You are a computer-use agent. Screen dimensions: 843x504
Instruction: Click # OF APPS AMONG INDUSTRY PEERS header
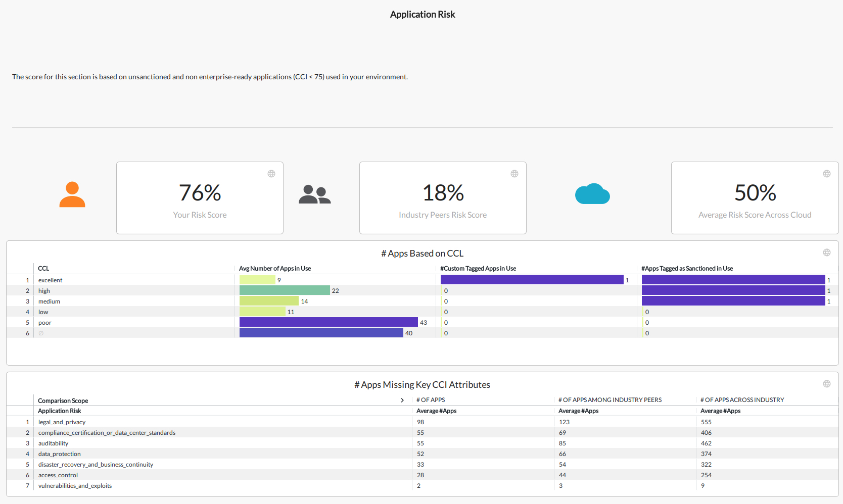coord(610,400)
